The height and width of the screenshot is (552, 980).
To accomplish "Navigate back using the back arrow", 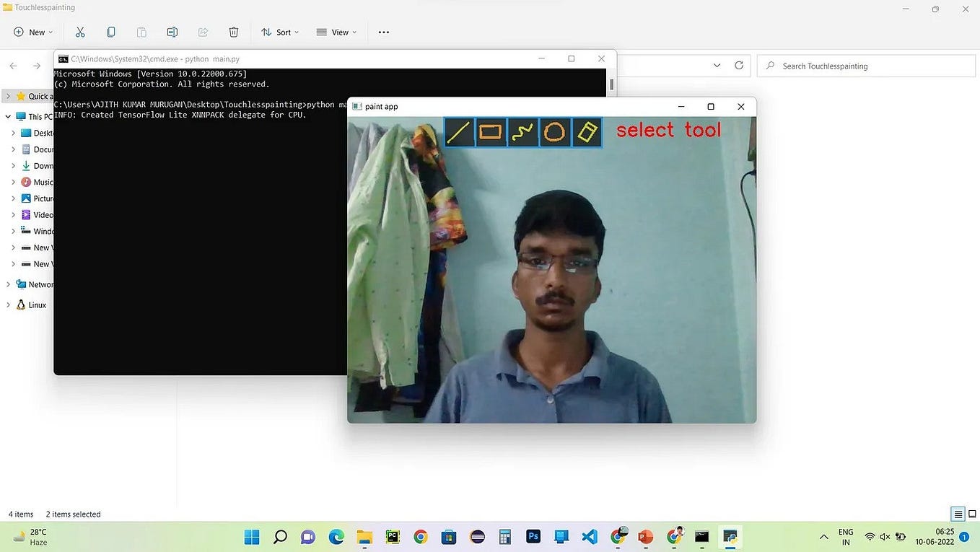I will (x=12, y=66).
